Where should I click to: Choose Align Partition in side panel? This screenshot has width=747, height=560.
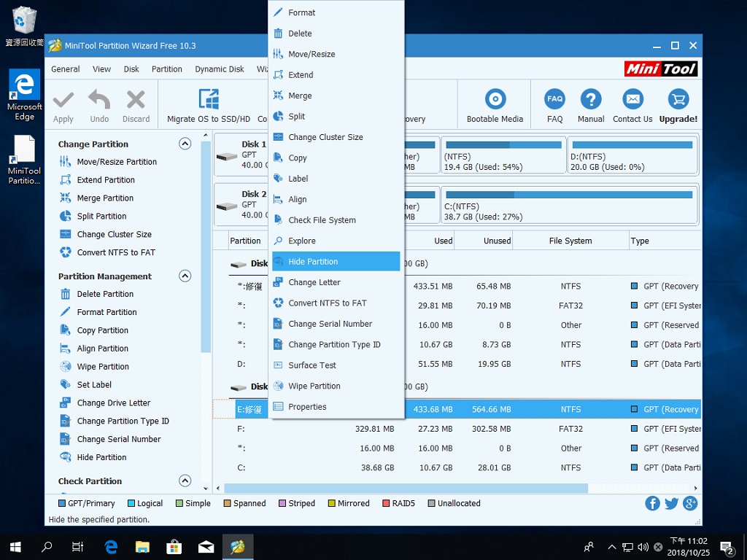(94, 349)
